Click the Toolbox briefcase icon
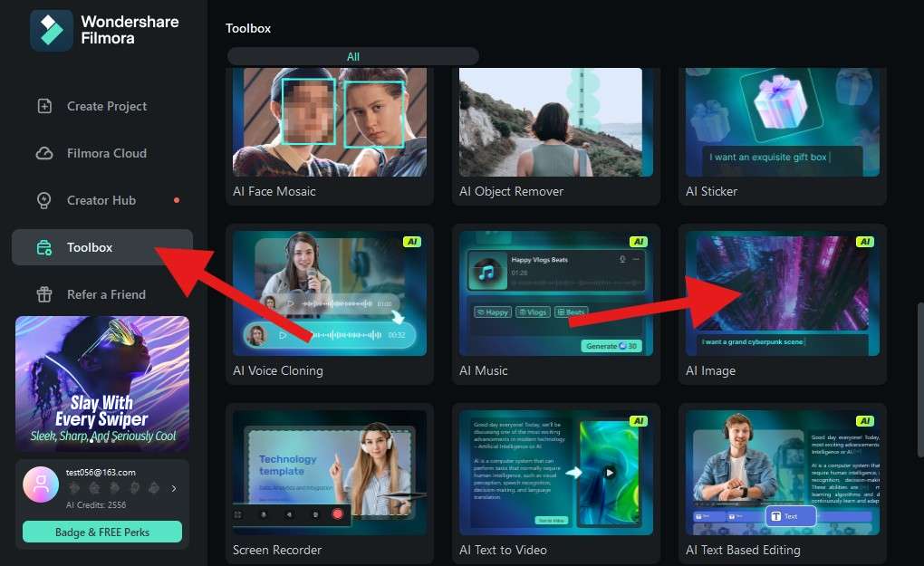The height and width of the screenshot is (566, 924). pos(44,247)
